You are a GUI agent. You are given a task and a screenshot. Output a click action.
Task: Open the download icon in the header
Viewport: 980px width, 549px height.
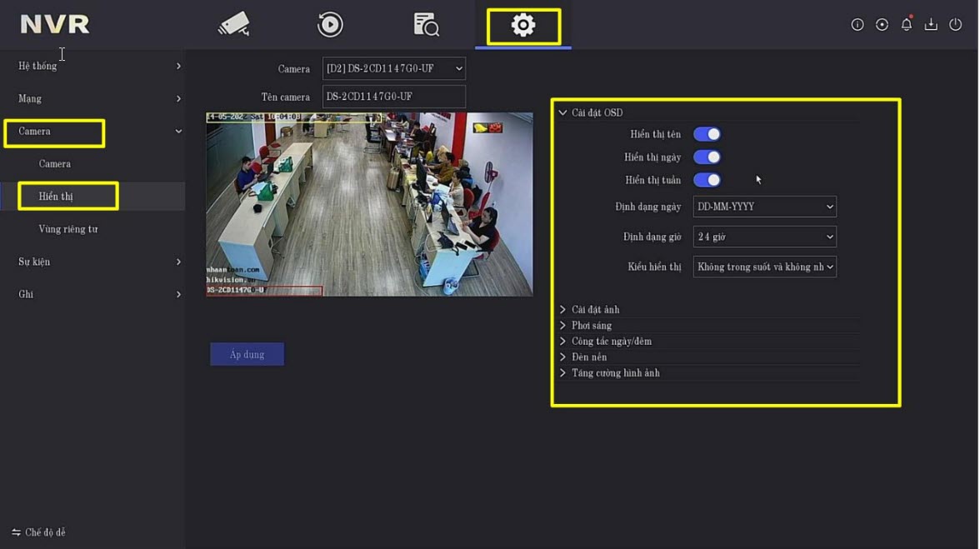[931, 25]
